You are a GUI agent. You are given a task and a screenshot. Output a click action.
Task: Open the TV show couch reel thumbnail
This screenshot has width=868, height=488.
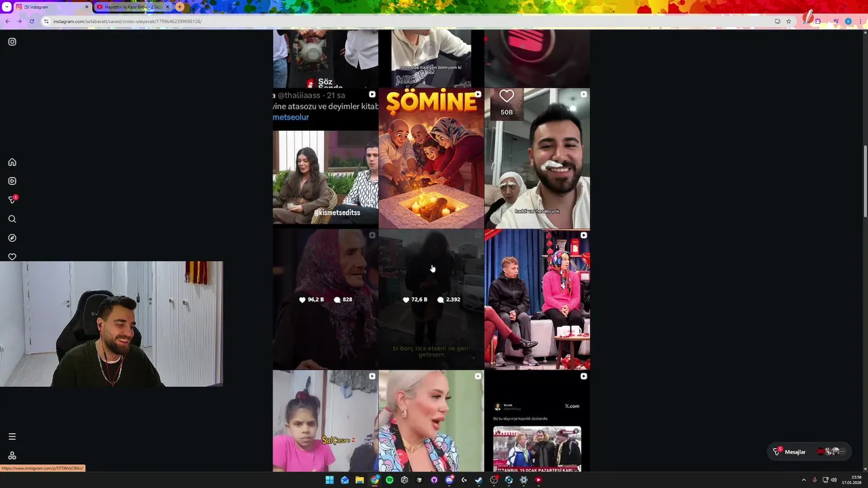pyautogui.click(x=537, y=300)
